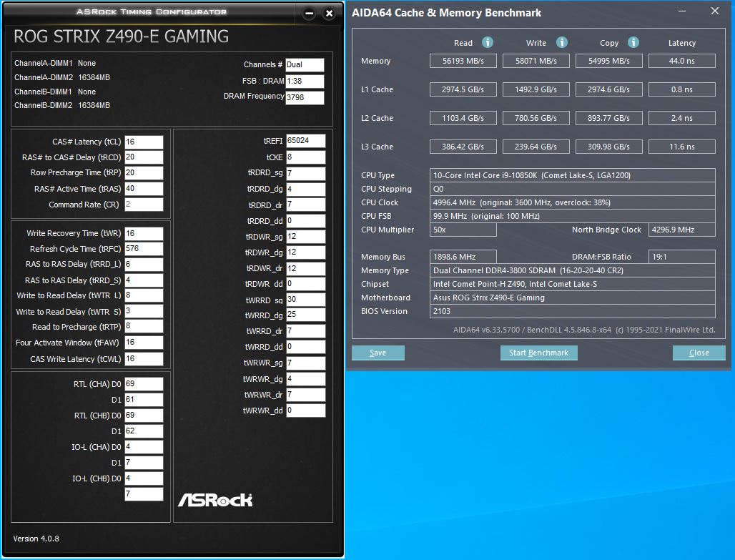Viewport: 735px width, 560px height.
Task: Click the Memory Write result 58071 MB/s
Action: (536, 61)
